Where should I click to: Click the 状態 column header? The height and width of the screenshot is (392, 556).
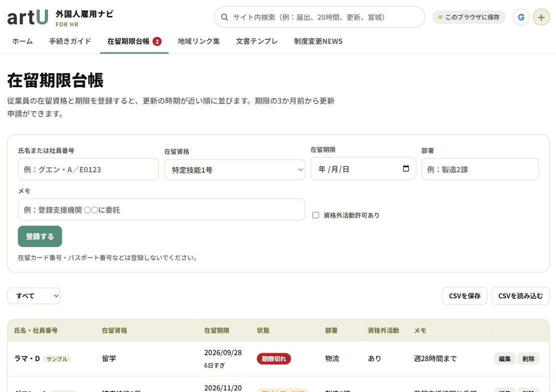pos(263,330)
